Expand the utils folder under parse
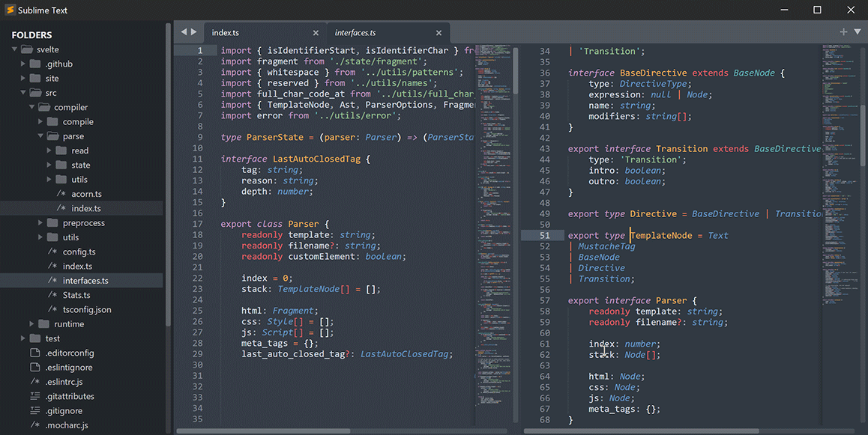 (x=49, y=179)
